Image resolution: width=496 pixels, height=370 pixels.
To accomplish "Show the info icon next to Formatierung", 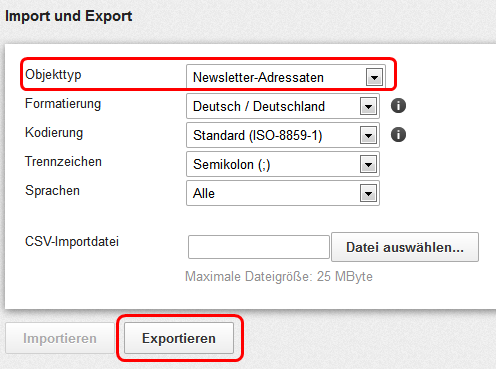I will click(398, 106).
